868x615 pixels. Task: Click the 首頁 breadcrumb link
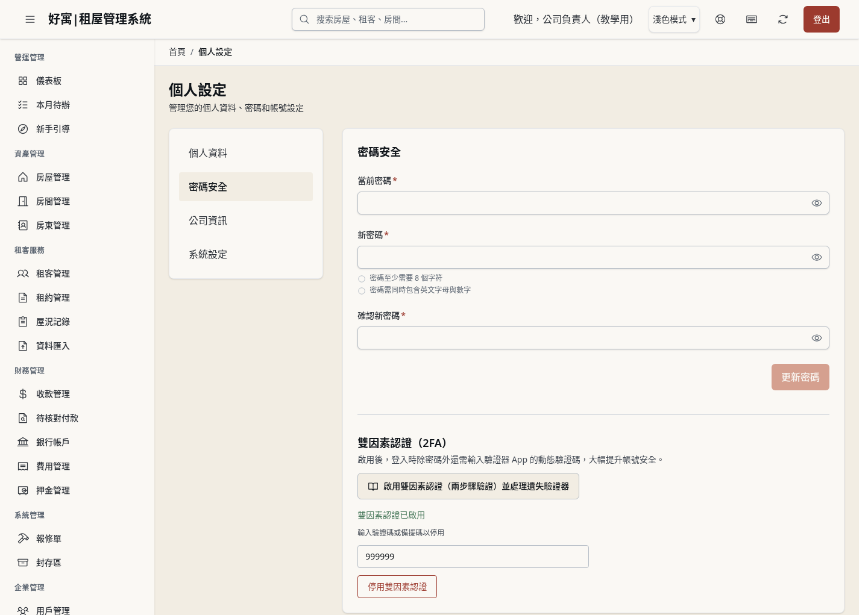[177, 52]
